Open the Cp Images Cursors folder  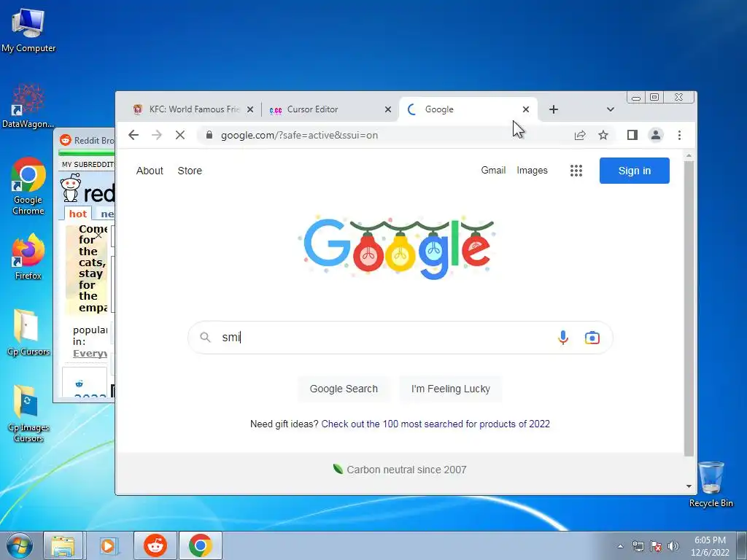pyautogui.click(x=28, y=413)
